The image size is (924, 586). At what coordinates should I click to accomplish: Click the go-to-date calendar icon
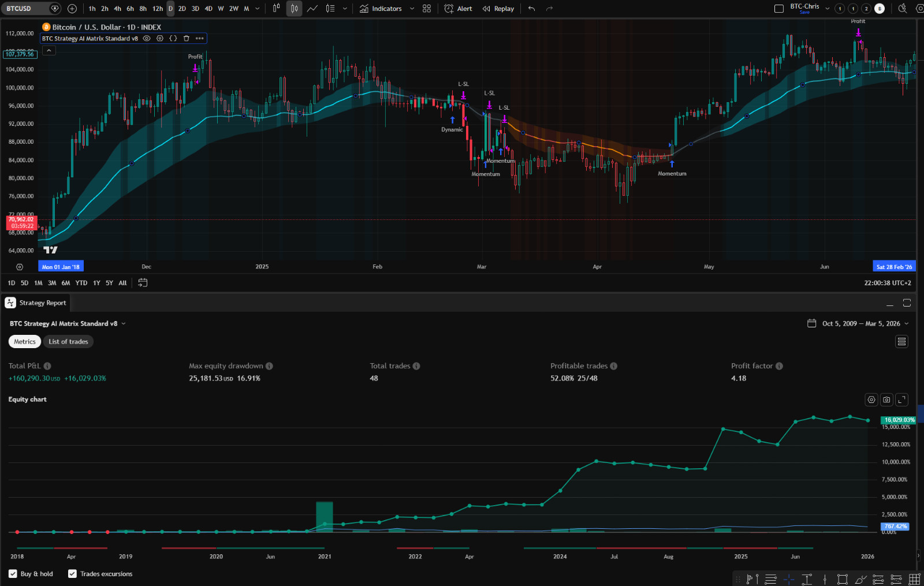143,283
